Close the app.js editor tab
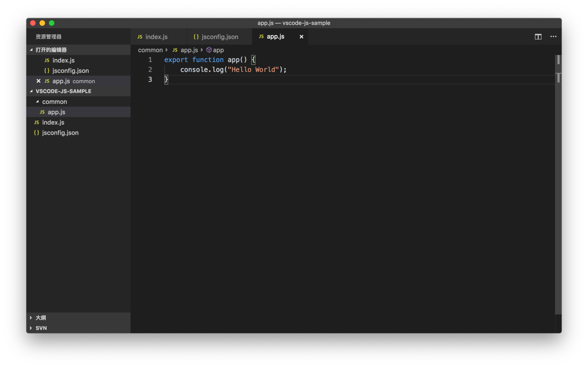Viewport: 588px width, 368px height. point(301,37)
